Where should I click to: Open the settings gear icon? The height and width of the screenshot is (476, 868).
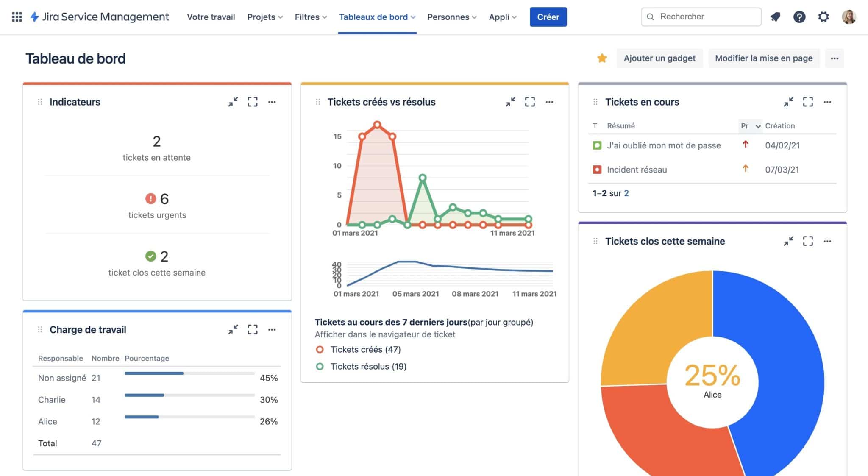pyautogui.click(x=823, y=17)
